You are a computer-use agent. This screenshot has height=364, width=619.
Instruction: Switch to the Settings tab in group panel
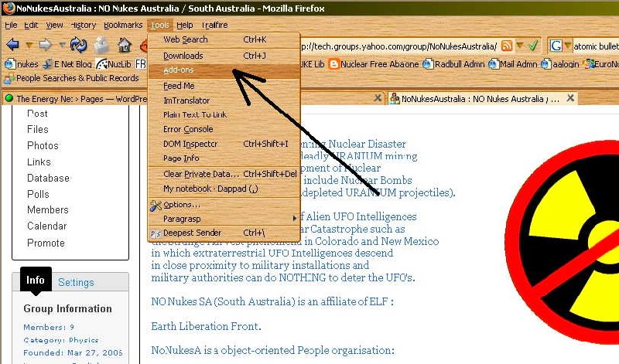click(x=76, y=282)
